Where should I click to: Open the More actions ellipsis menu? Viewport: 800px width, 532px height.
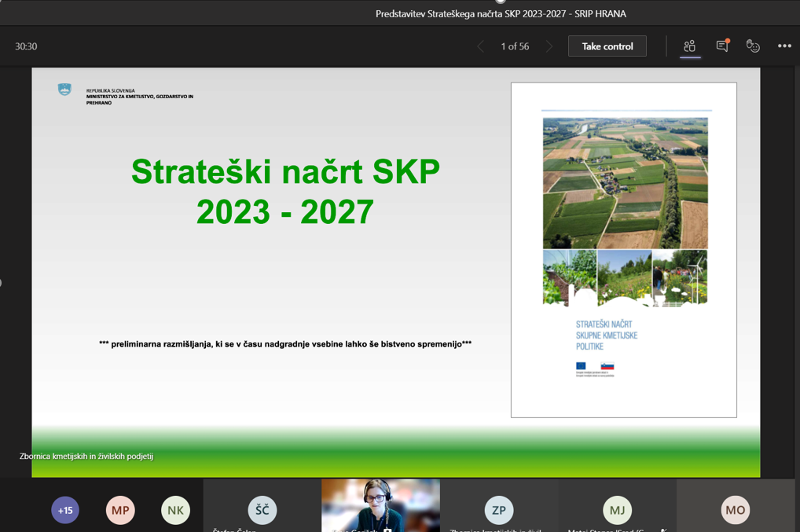[x=784, y=46]
